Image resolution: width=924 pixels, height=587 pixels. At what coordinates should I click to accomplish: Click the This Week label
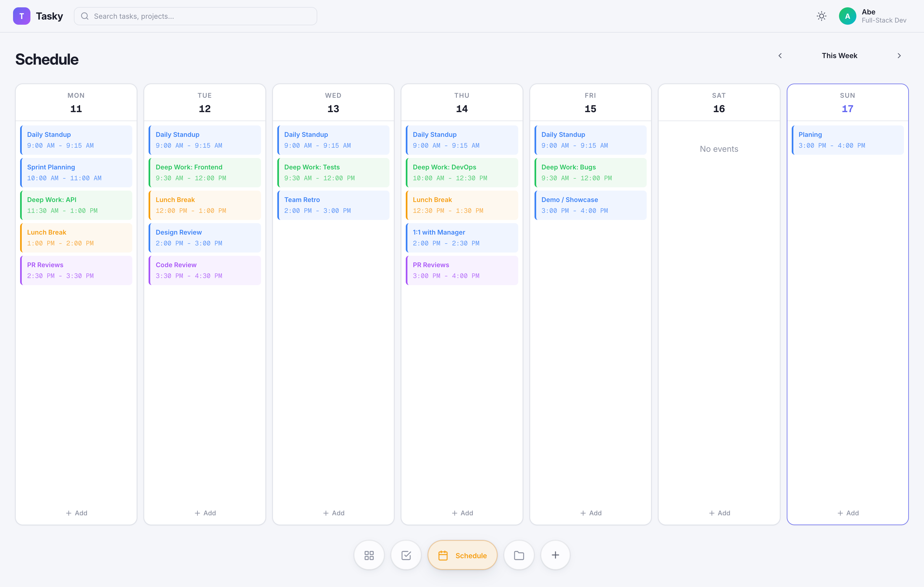click(x=839, y=56)
